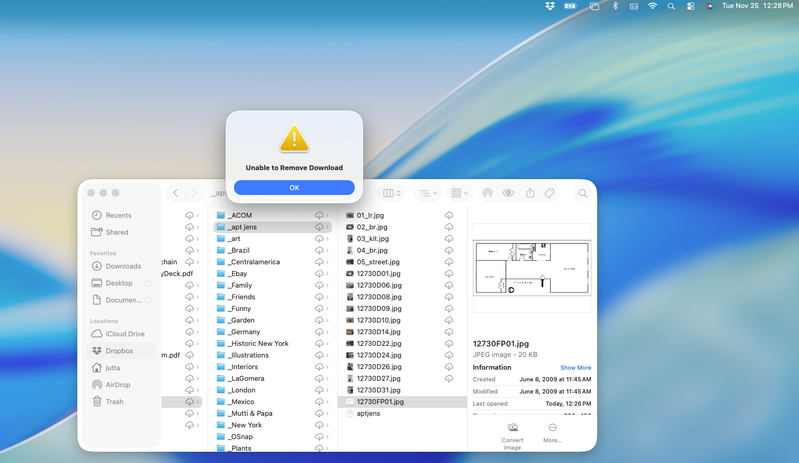Select the 05_street.jpg file

click(378, 262)
